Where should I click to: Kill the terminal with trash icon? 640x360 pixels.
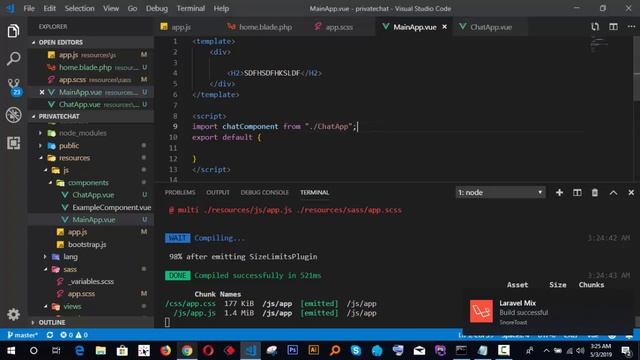pos(595,192)
